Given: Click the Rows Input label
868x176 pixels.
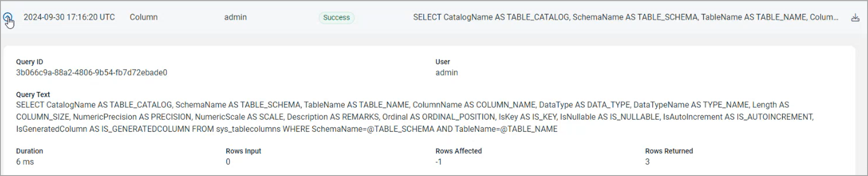Looking at the screenshot, I should pos(243,151).
